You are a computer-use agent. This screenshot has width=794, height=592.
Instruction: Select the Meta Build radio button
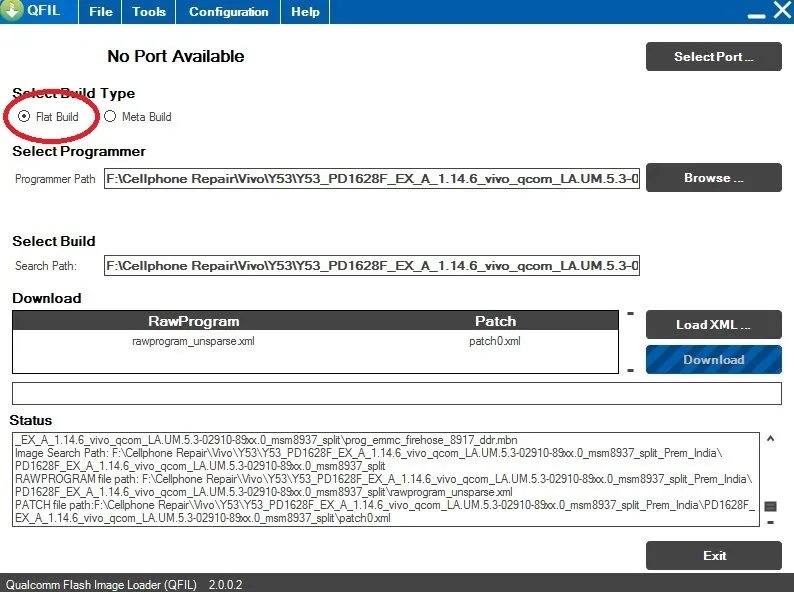pos(110,116)
